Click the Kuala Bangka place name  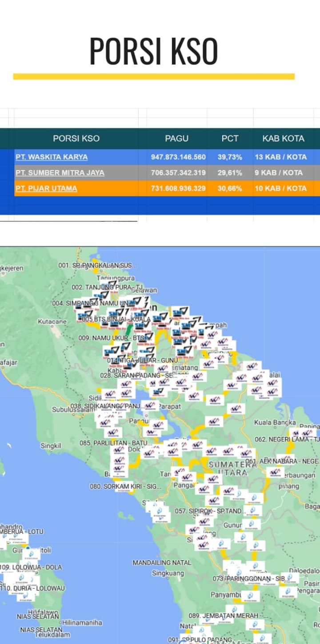coord(275,422)
